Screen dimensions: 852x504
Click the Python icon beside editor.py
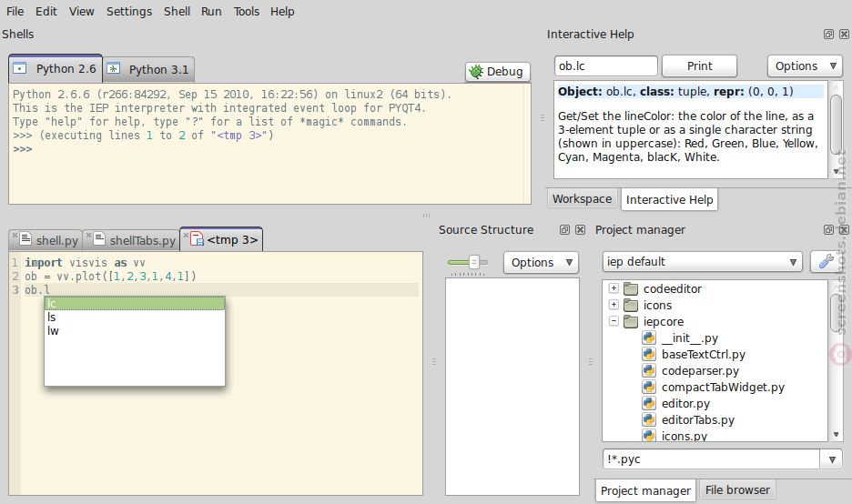[649, 403]
